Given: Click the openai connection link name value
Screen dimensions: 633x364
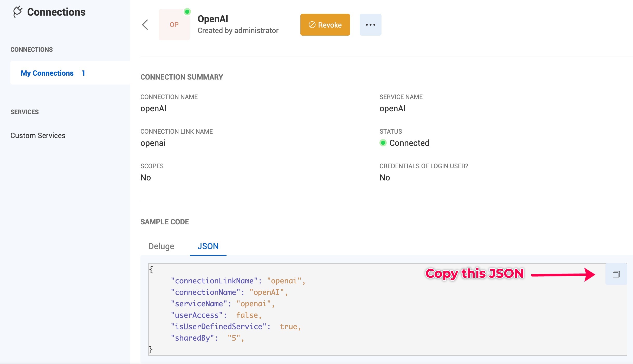Looking at the screenshot, I should coord(153,143).
